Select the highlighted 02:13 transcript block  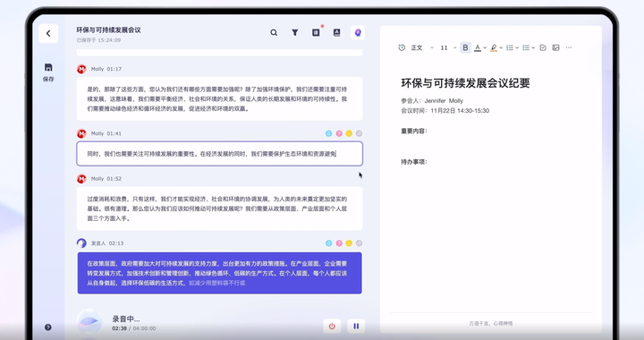click(220, 273)
